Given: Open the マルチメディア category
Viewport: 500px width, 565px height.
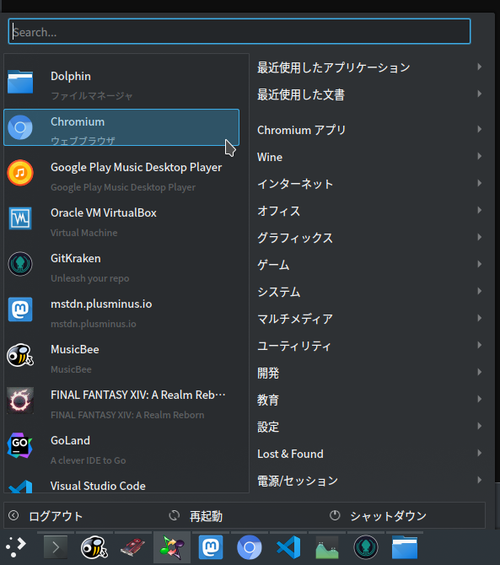Looking at the screenshot, I should pos(370,318).
